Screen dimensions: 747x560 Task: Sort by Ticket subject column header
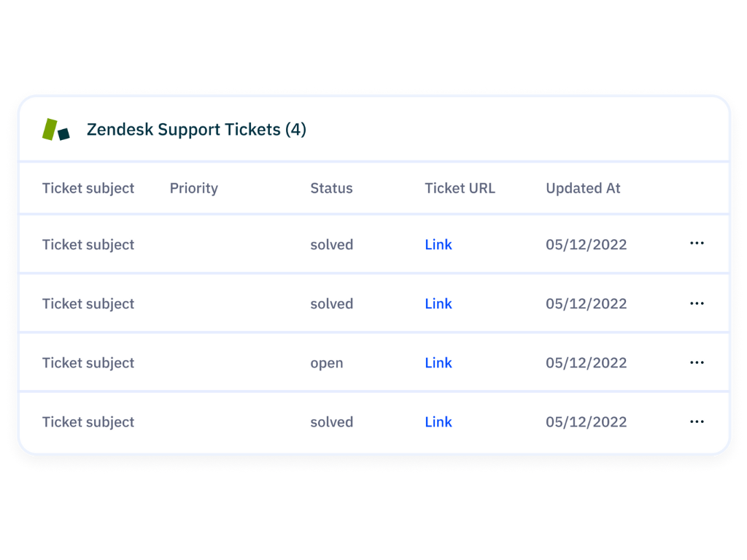coord(88,188)
